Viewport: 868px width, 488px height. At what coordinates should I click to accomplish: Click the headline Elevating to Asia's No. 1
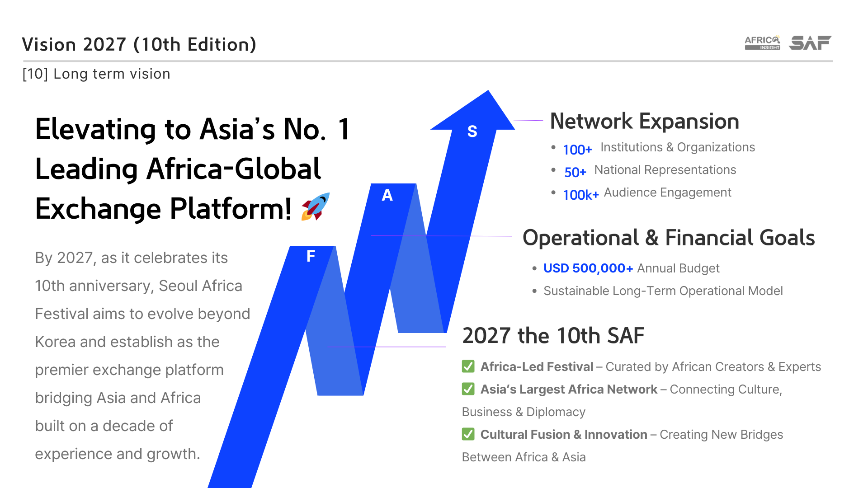[193, 129]
